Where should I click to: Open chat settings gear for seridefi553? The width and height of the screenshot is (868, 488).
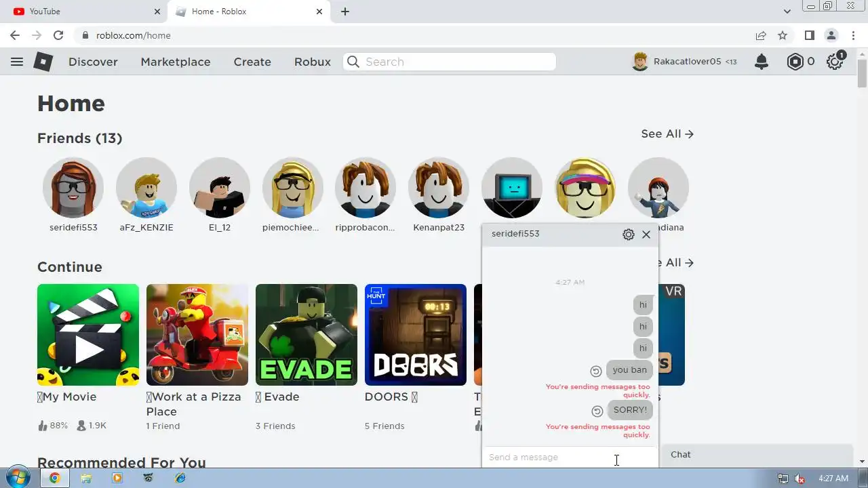click(x=629, y=235)
